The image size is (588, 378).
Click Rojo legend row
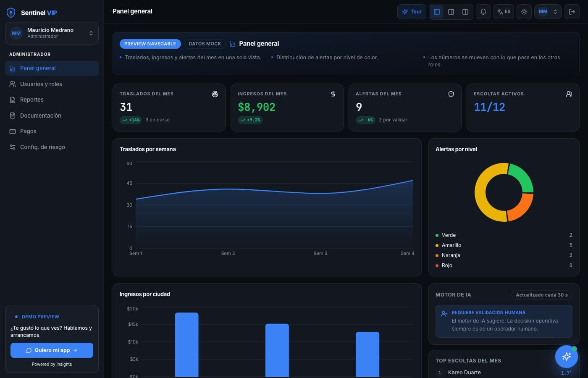[504, 265]
